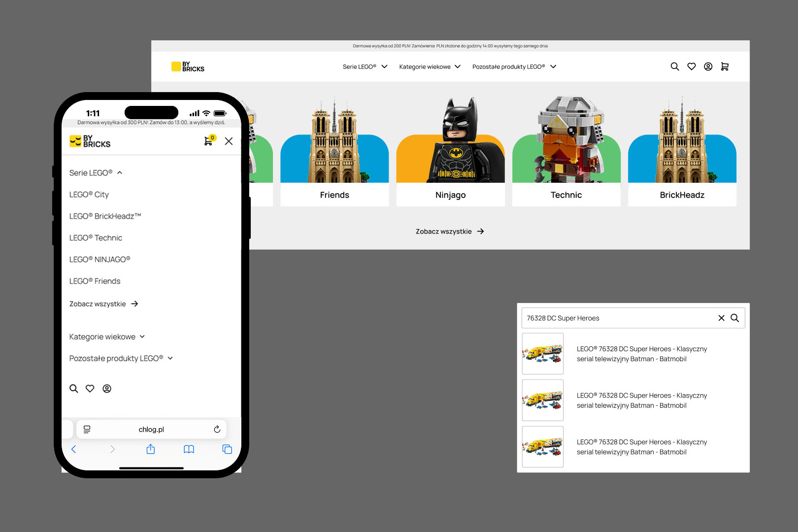Submit search with magnifier in search box
This screenshot has width=798, height=532.
point(734,318)
